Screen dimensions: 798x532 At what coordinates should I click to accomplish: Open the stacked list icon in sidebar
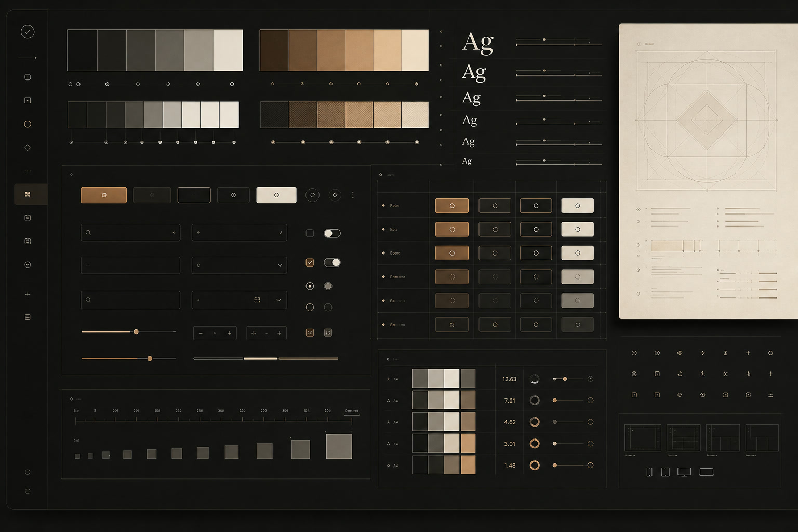tap(28, 317)
